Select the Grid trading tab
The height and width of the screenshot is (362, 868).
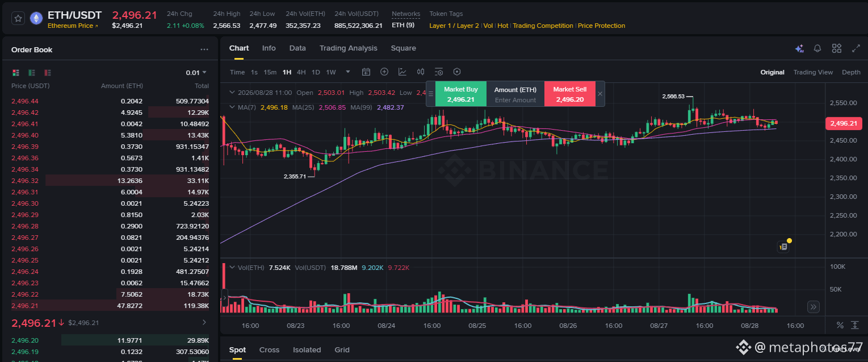coord(342,350)
